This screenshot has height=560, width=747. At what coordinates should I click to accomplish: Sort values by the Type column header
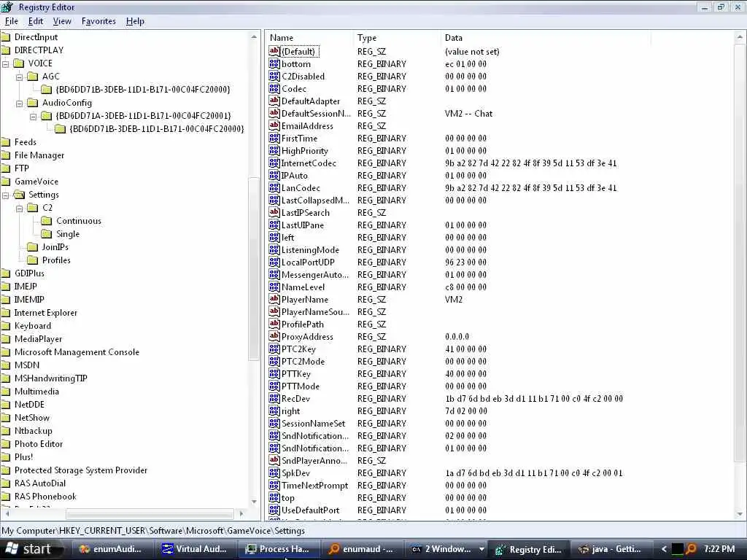tap(398, 38)
